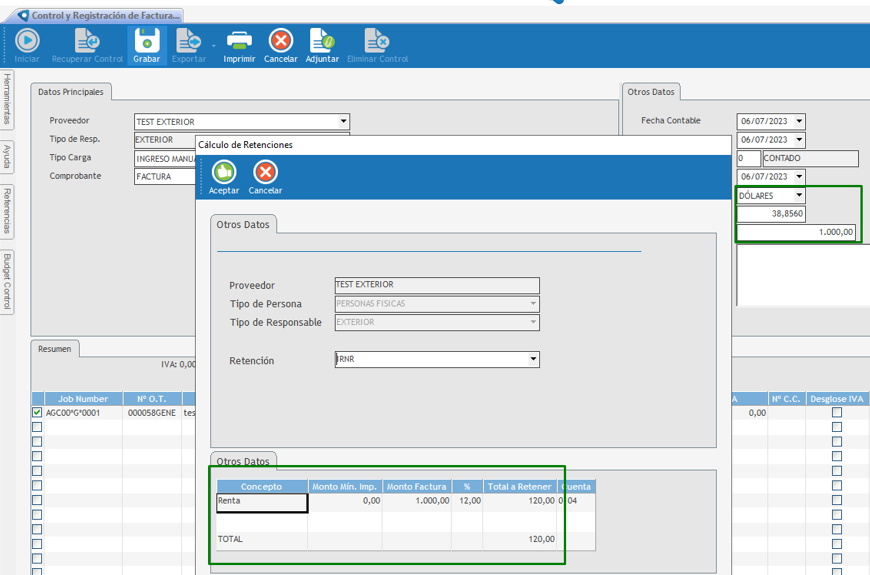
Task: Open the date dropdown above DÓLARES
Action: (799, 176)
